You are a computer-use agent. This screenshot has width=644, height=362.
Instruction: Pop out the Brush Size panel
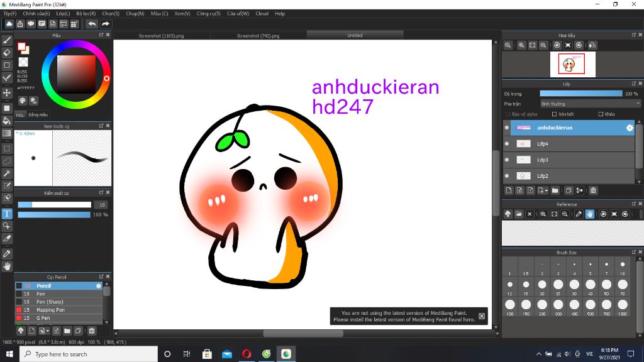(x=633, y=252)
